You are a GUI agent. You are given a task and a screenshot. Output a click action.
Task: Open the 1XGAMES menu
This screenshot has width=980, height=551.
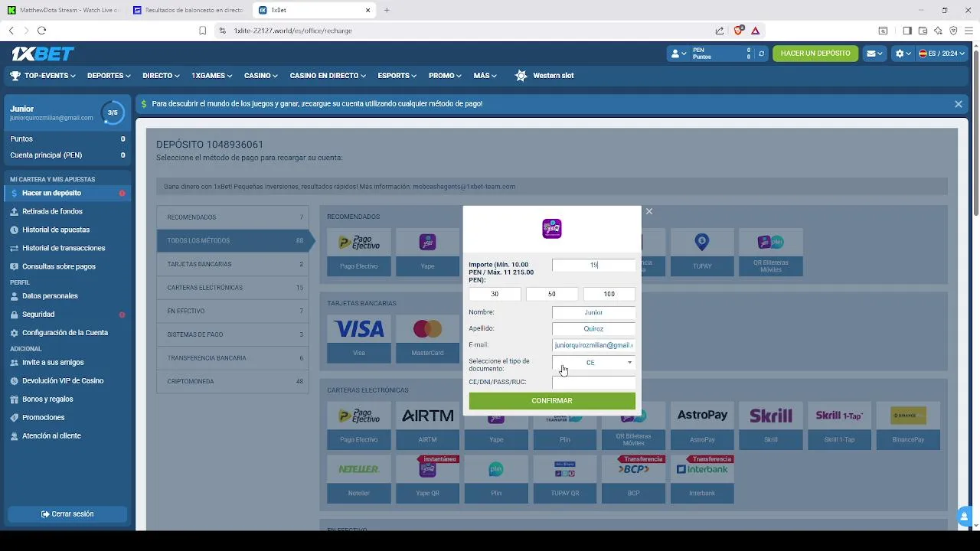[213, 76]
